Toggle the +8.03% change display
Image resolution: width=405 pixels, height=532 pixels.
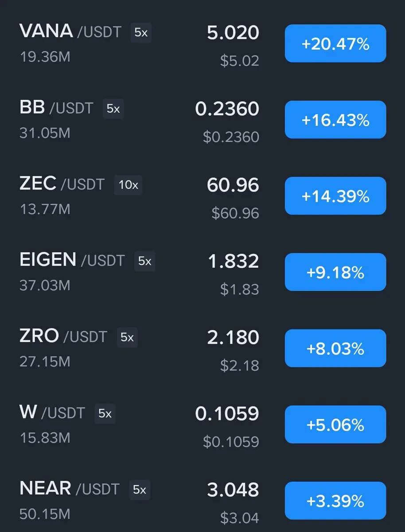tap(335, 348)
